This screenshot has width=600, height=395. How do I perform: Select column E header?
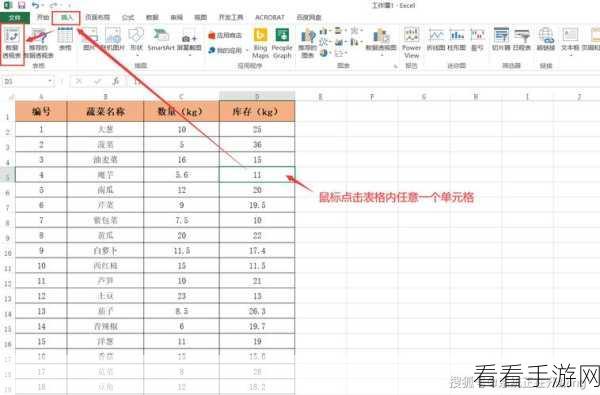click(x=321, y=96)
